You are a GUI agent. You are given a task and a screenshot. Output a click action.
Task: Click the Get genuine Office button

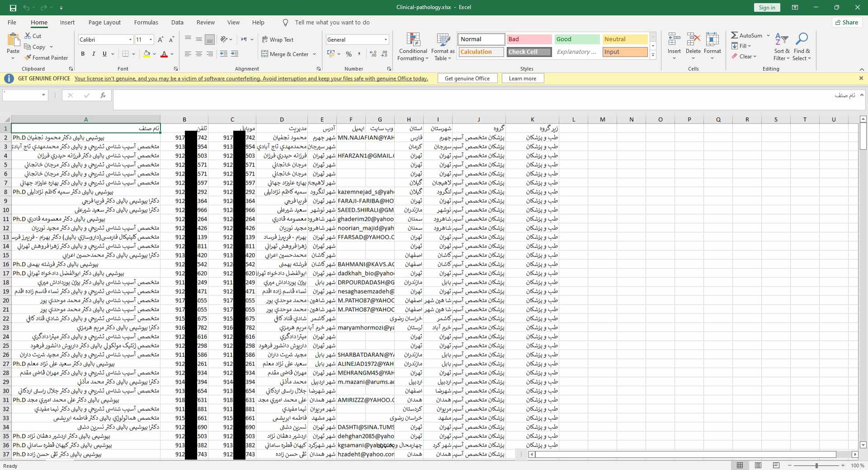point(467,78)
